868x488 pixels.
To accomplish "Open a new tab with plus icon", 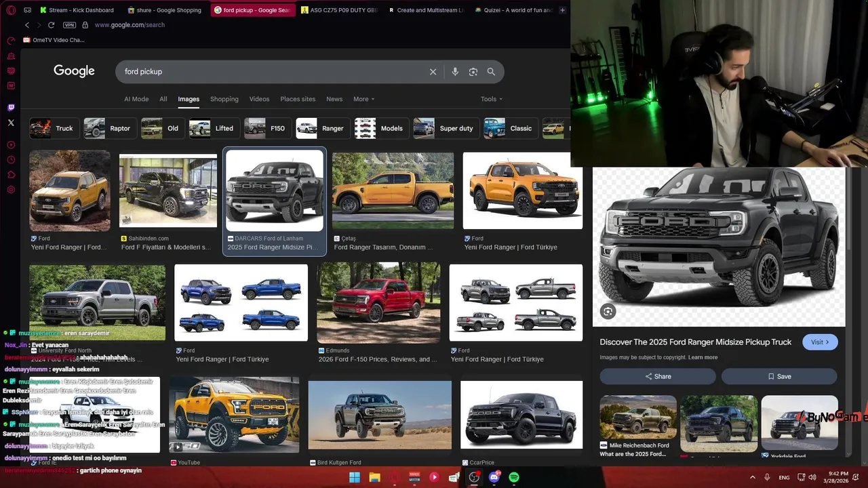I will coord(562,10).
